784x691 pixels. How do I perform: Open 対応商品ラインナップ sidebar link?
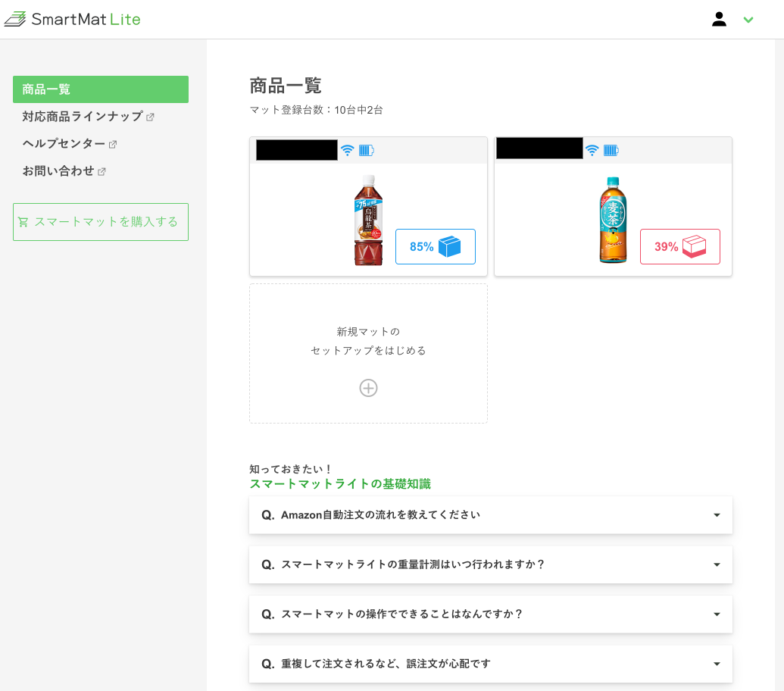(83, 117)
